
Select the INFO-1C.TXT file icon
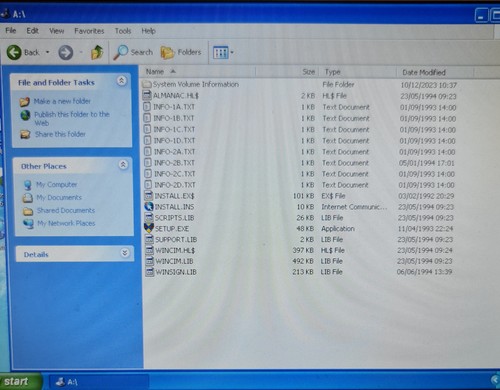pos(148,129)
